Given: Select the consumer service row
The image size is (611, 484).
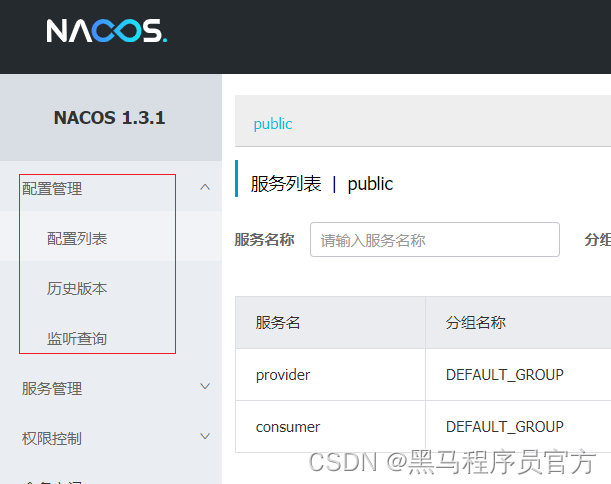Looking at the screenshot, I should pos(288,427).
